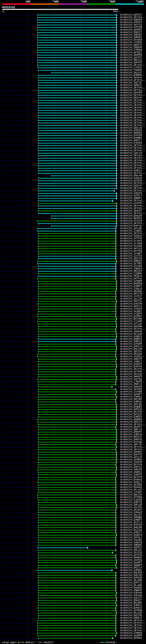Click the short cyan bar for UniRef100_A9CM17
This screenshot has height=644, width=146.
(x=63, y=548)
